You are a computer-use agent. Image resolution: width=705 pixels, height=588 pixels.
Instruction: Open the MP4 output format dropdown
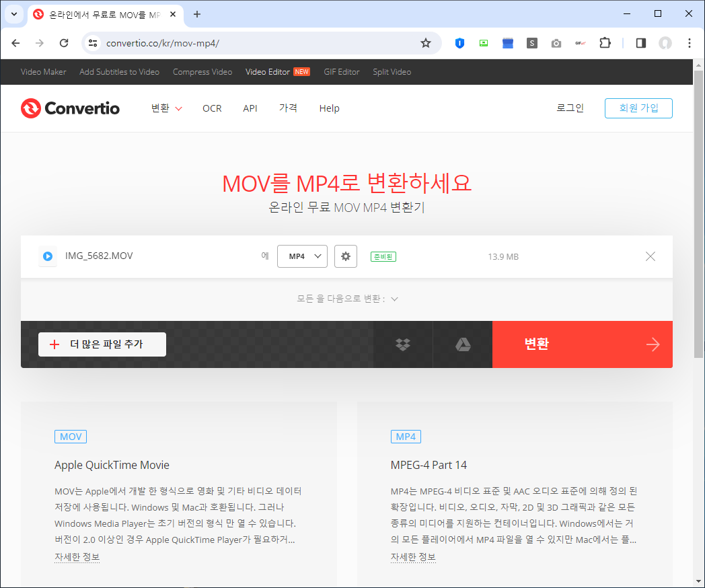302,256
